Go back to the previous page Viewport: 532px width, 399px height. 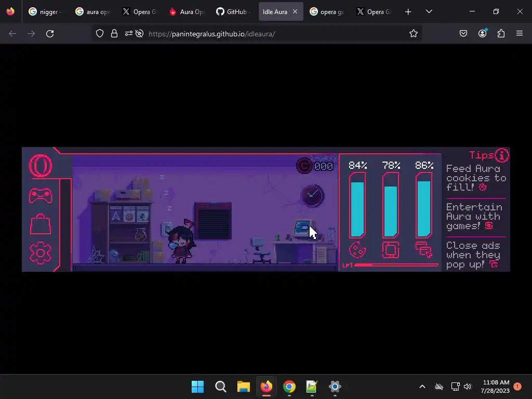(12, 34)
